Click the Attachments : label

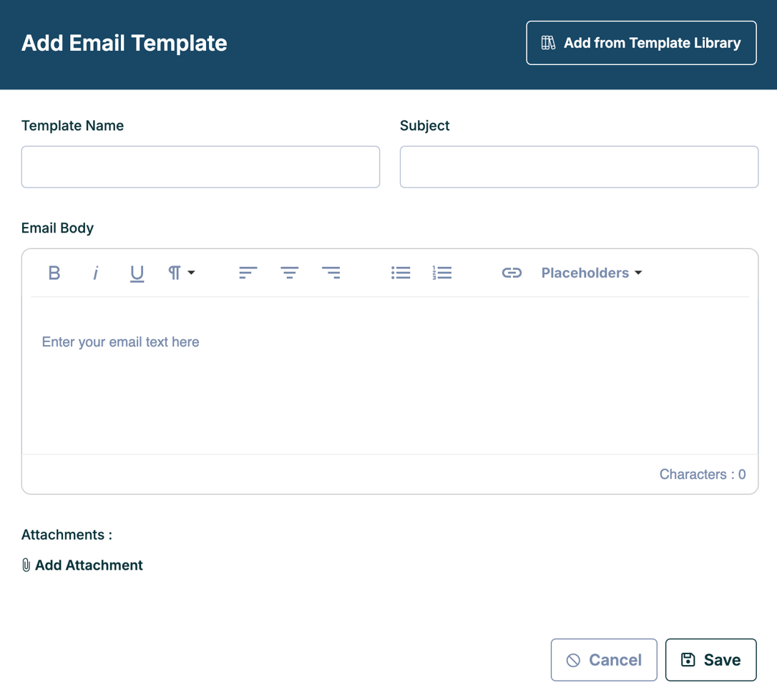click(x=67, y=535)
